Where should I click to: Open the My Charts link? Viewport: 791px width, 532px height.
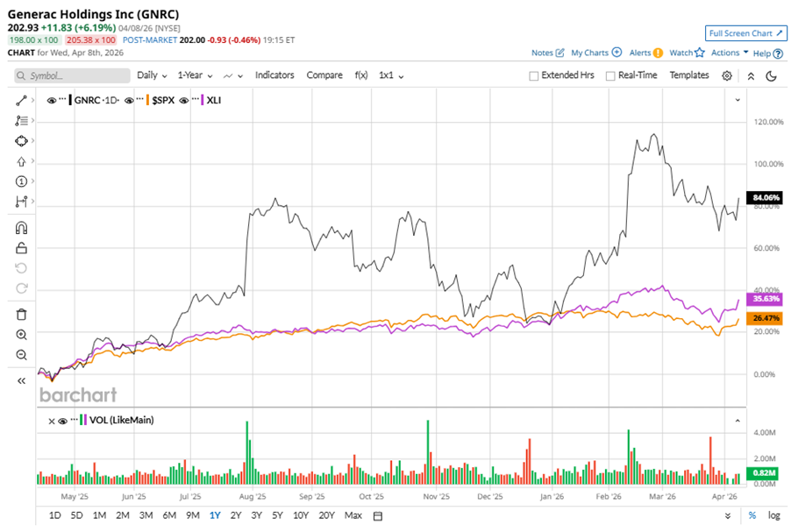pos(596,53)
